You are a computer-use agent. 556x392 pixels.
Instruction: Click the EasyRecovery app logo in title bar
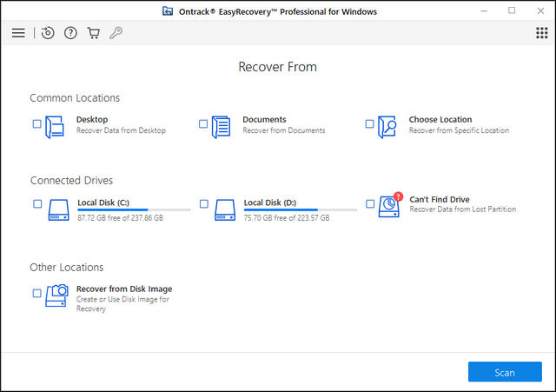168,11
